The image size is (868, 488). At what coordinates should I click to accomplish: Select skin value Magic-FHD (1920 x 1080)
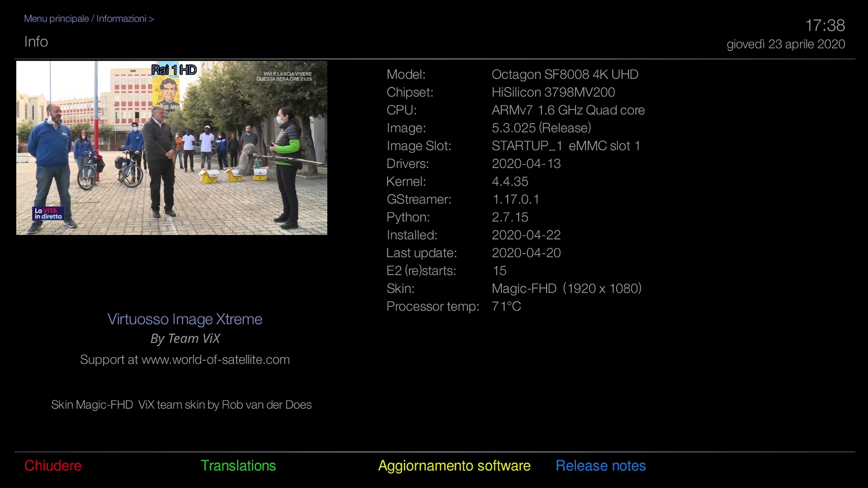tap(567, 288)
